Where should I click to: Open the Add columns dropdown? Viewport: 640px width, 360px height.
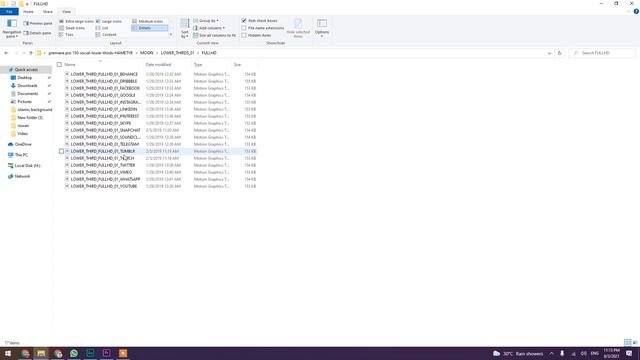(209, 28)
